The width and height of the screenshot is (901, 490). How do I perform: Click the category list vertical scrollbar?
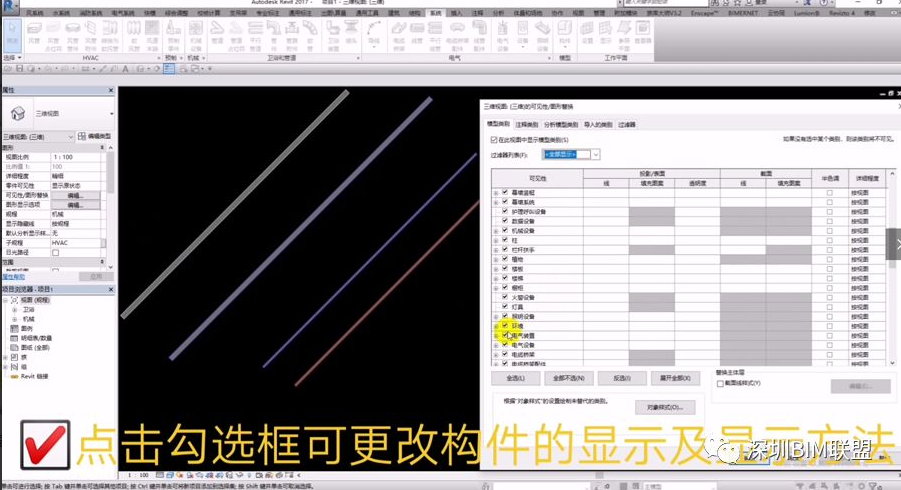pos(892,267)
